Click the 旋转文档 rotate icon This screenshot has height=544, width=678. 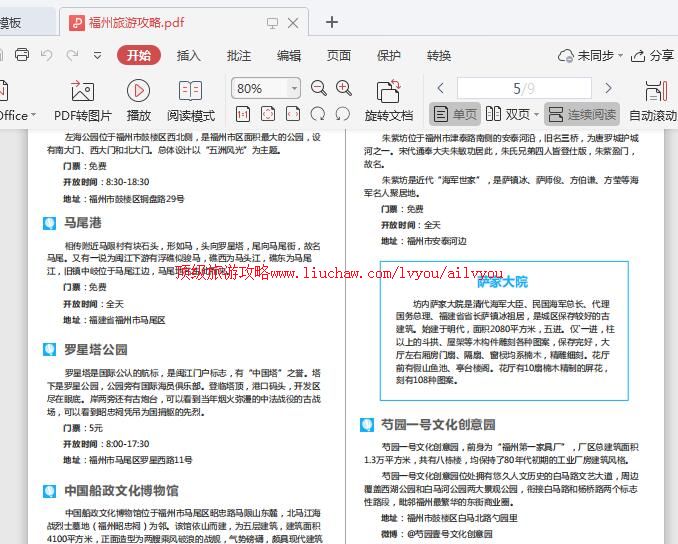click(x=388, y=91)
